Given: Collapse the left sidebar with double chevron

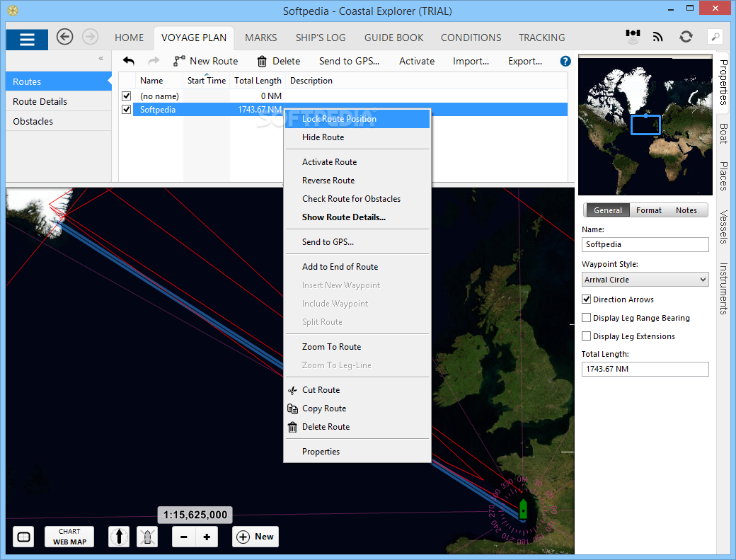Looking at the screenshot, I should [x=101, y=58].
